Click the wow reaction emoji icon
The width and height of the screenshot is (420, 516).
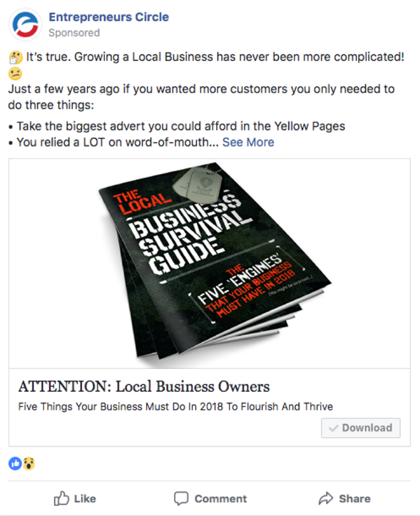coord(29,464)
